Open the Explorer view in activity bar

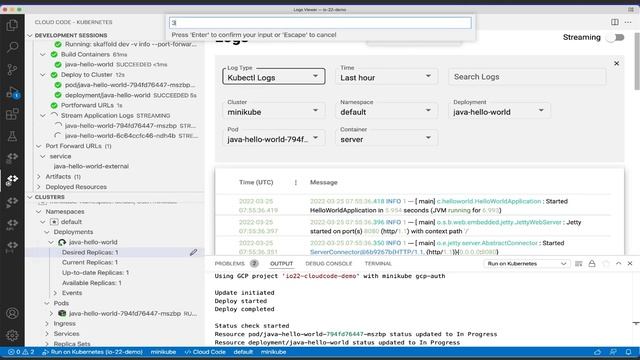(x=12, y=25)
